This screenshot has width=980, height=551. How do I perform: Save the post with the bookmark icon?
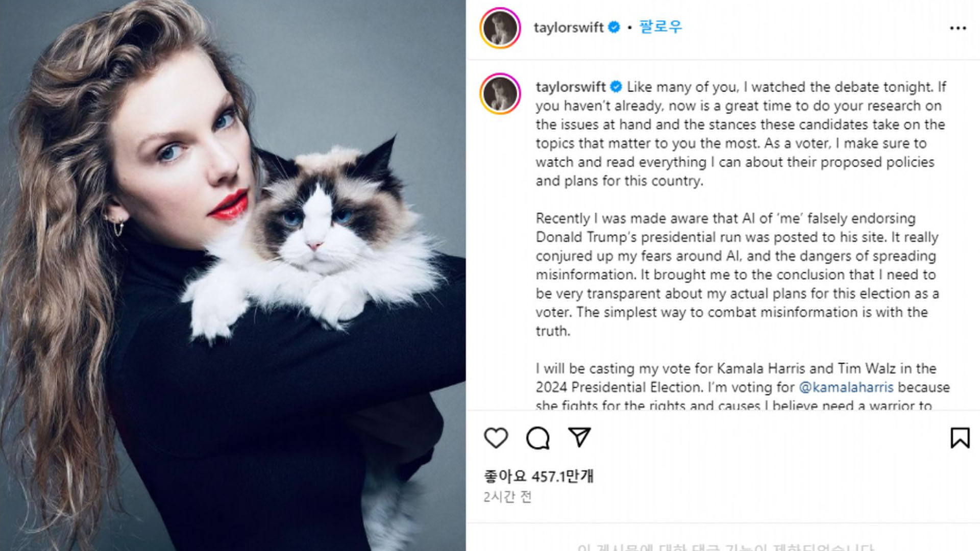tap(960, 438)
